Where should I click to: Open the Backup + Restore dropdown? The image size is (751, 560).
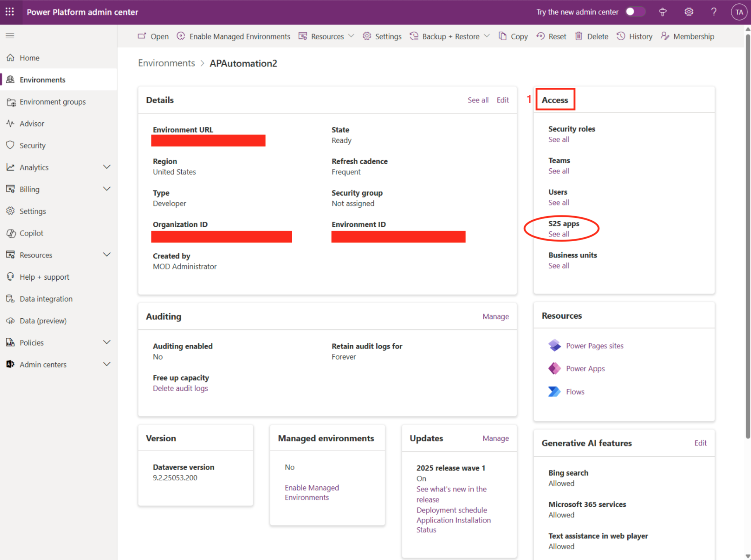point(450,36)
